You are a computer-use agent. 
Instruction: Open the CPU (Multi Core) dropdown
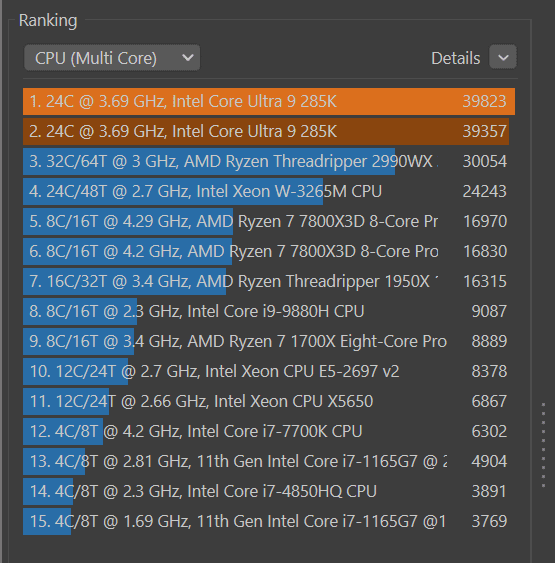(x=112, y=58)
